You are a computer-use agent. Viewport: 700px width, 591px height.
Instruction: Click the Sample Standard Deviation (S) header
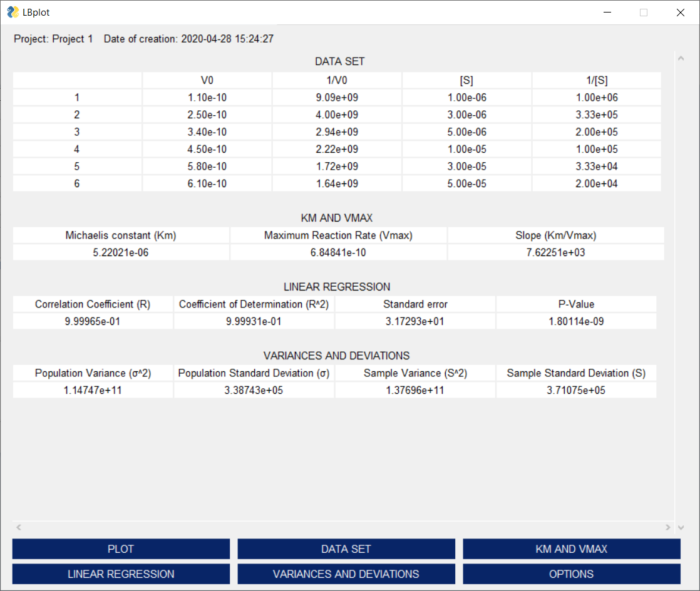[x=576, y=373]
